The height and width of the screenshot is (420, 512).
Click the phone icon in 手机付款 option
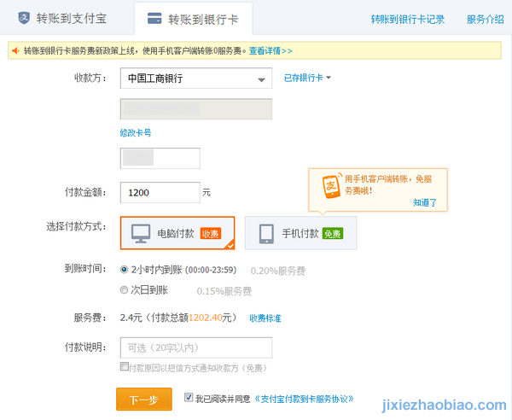point(266,234)
